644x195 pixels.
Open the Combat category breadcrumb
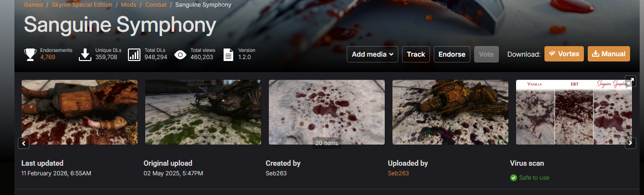point(156,5)
